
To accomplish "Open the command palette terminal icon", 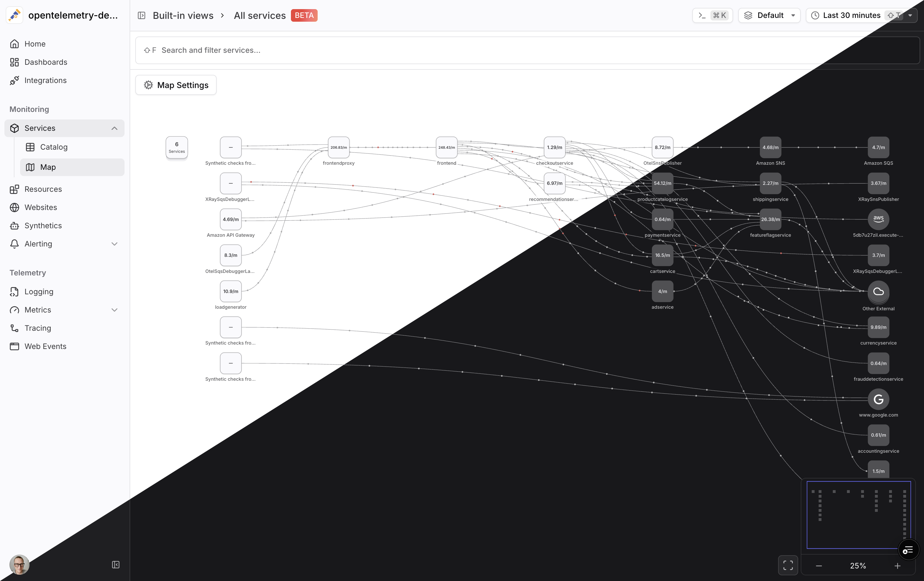I will (x=702, y=15).
